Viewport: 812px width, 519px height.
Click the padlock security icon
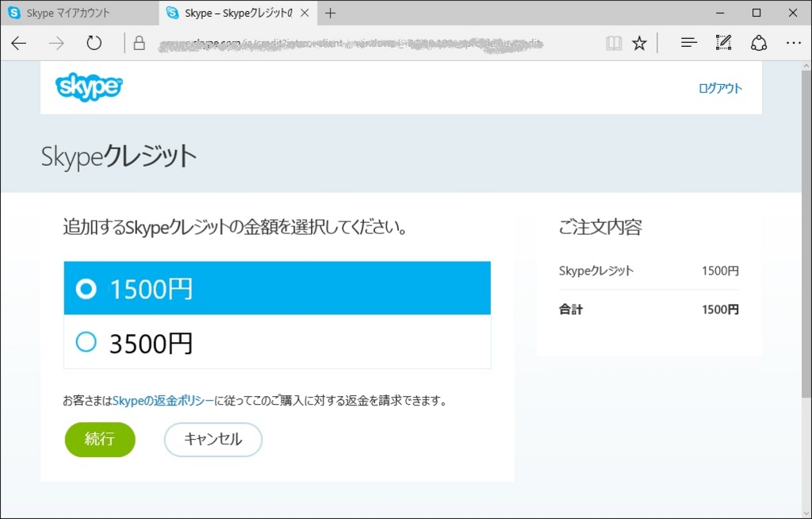point(139,43)
